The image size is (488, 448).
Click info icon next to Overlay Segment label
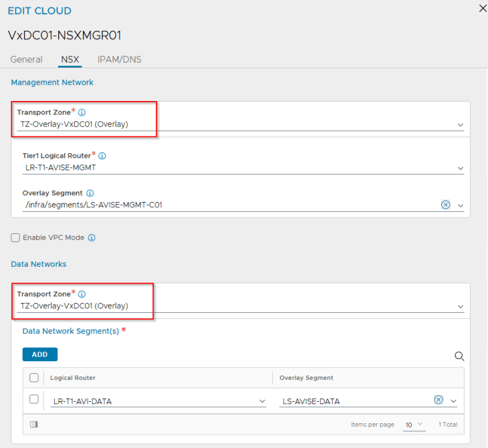90,193
